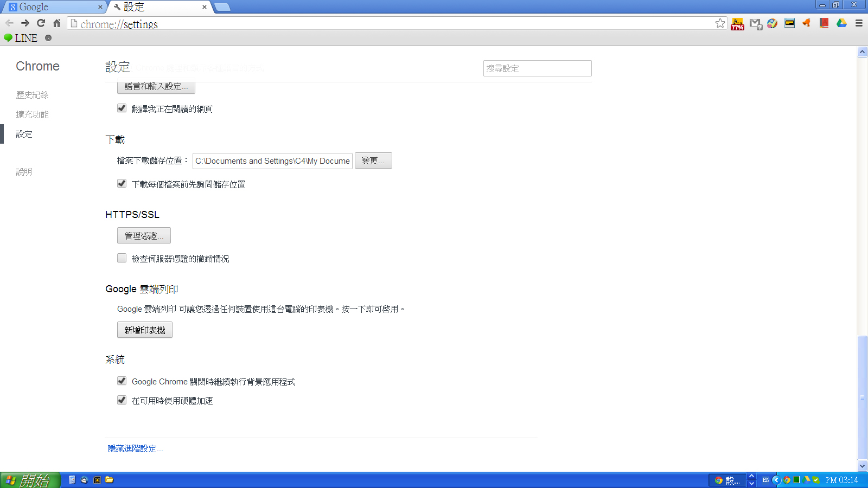Launch Thunderbird from the quick launch bar
This screenshot has height=488, width=868.
(x=84, y=480)
